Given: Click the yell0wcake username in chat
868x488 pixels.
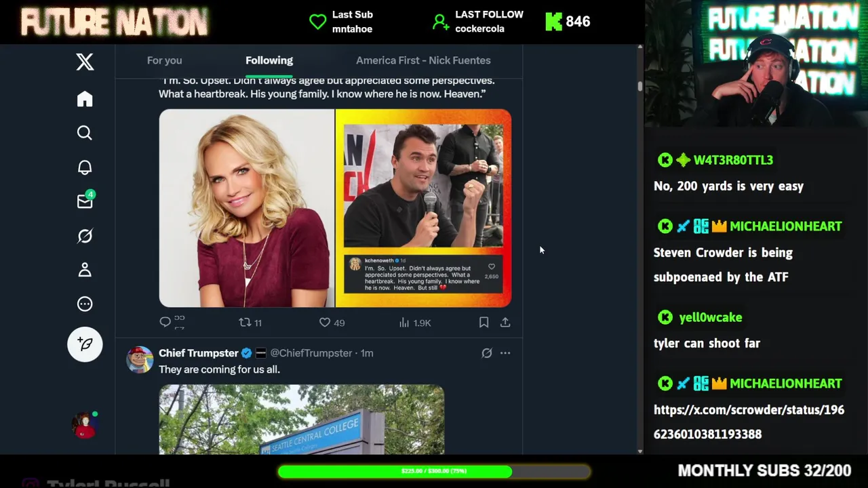Looking at the screenshot, I should click(711, 317).
